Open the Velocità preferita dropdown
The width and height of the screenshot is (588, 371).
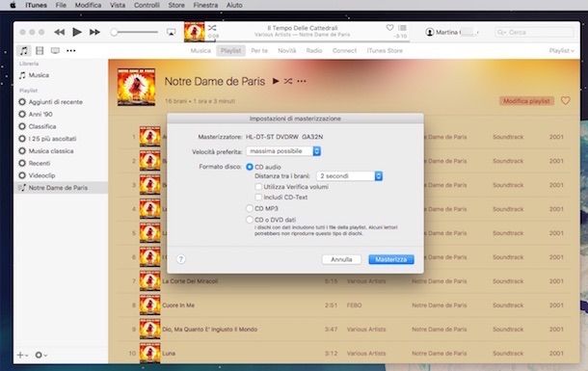[x=283, y=151]
